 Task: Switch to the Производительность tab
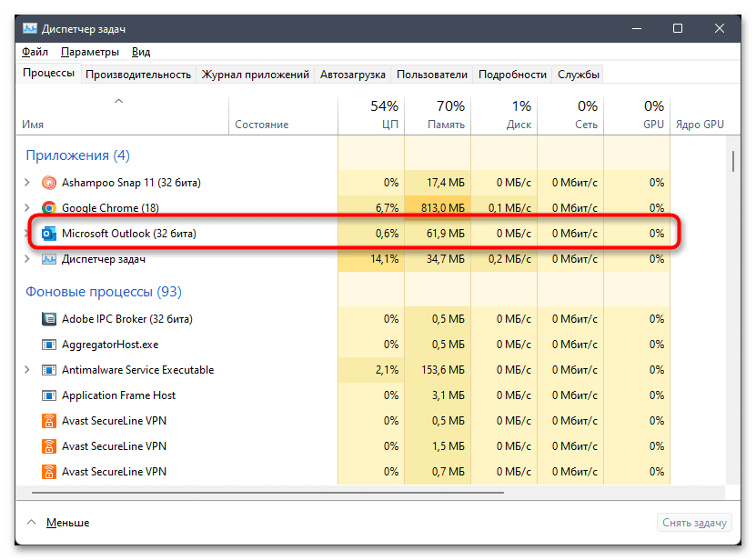pos(138,75)
